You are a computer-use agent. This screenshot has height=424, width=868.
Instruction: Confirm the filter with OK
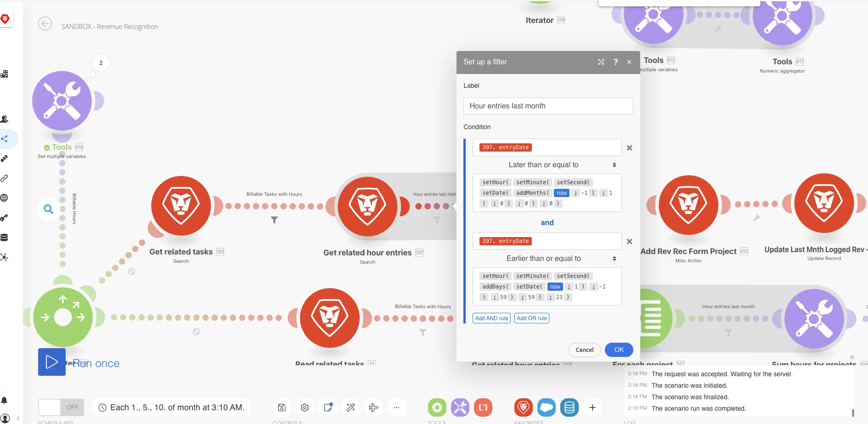click(x=619, y=350)
